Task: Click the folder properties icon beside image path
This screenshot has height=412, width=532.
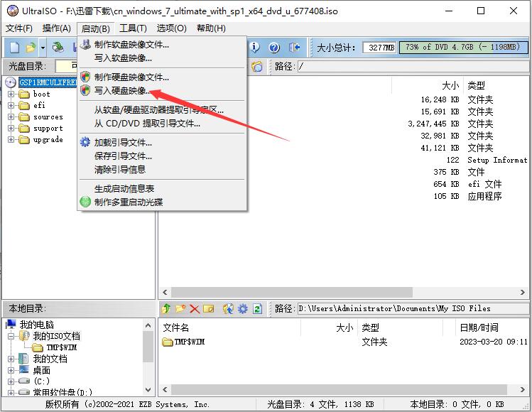Action: [257, 66]
